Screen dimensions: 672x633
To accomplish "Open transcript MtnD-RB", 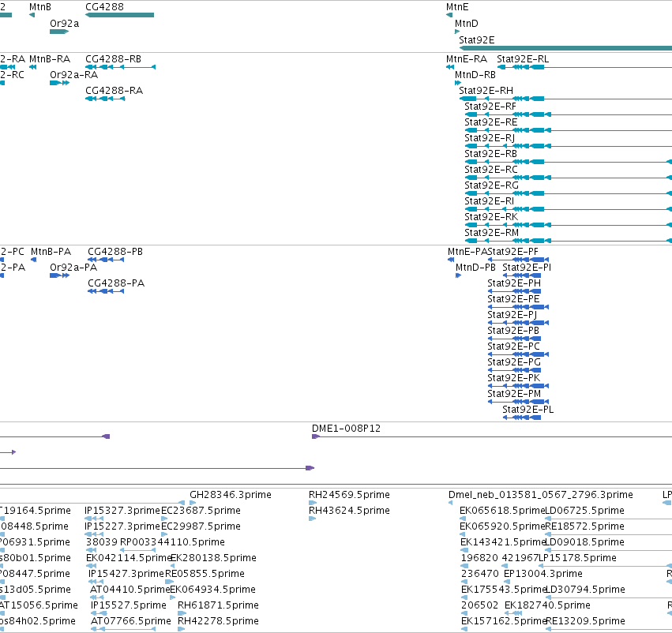I will point(475,74).
